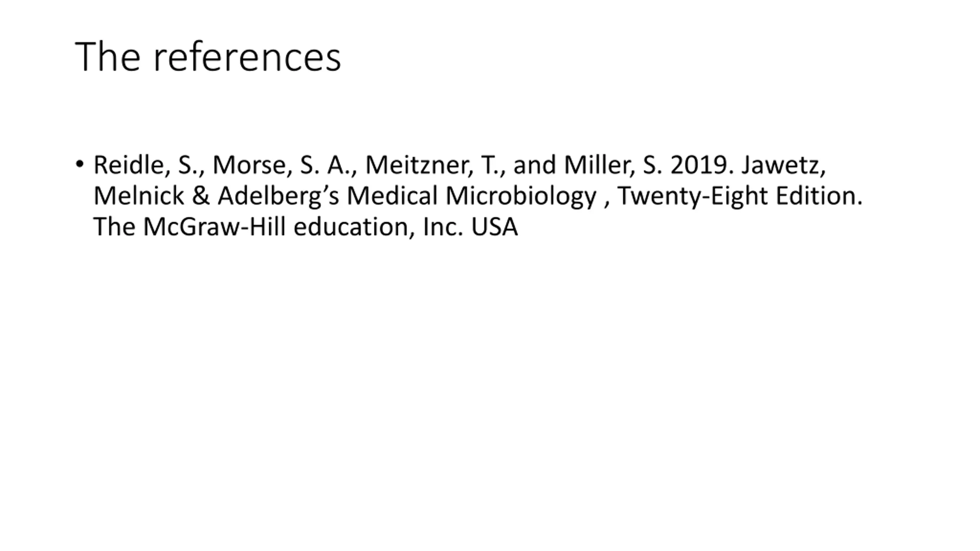The image size is (980, 551).
Task: Click the word 'references' in the title
Action: tap(247, 57)
